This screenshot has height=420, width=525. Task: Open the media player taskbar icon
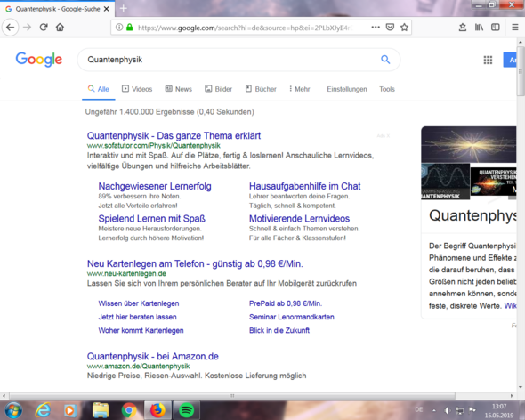tap(70, 410)
